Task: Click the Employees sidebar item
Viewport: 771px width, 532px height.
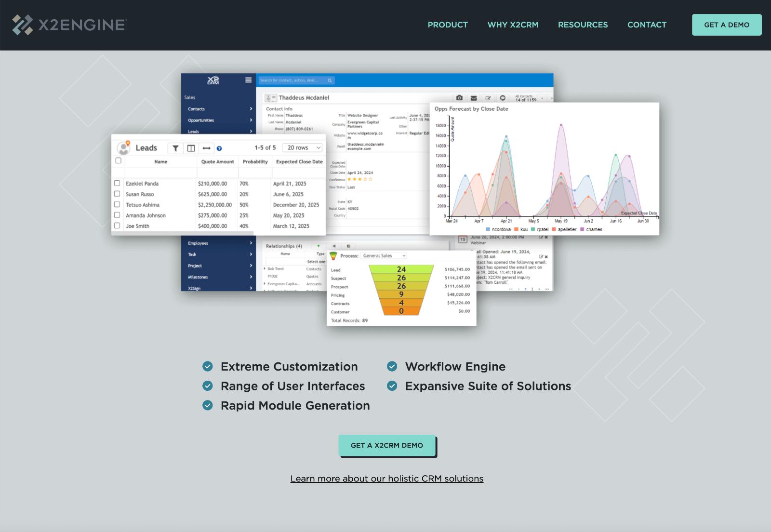Action: (x=198, y=243)
